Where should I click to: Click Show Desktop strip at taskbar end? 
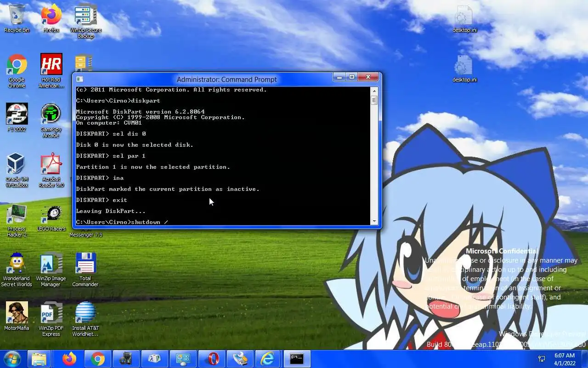pyautogui.click(x=585, y=359)
